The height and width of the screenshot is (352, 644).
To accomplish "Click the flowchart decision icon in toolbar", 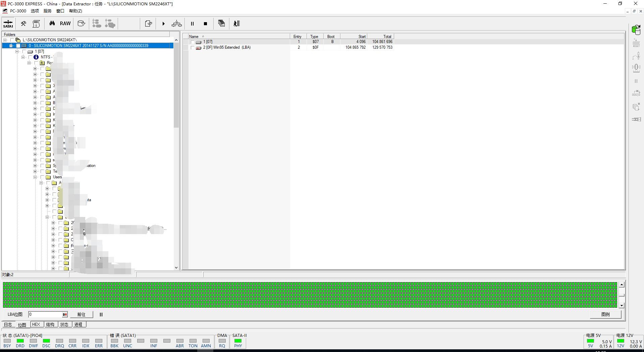I will pos(177,24).
